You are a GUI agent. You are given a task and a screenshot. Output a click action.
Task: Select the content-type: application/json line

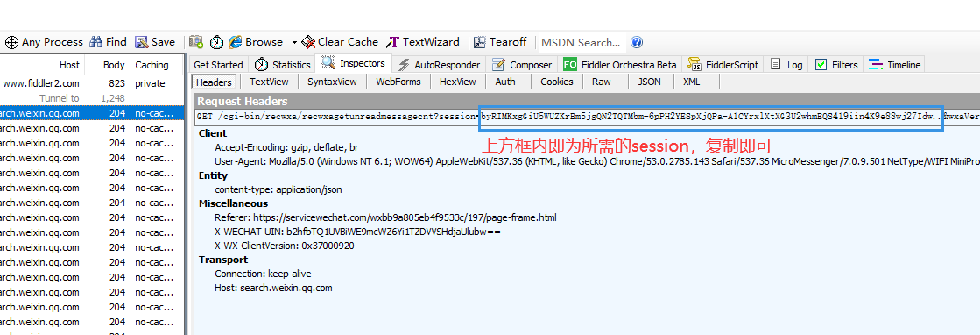pos(278,189)
